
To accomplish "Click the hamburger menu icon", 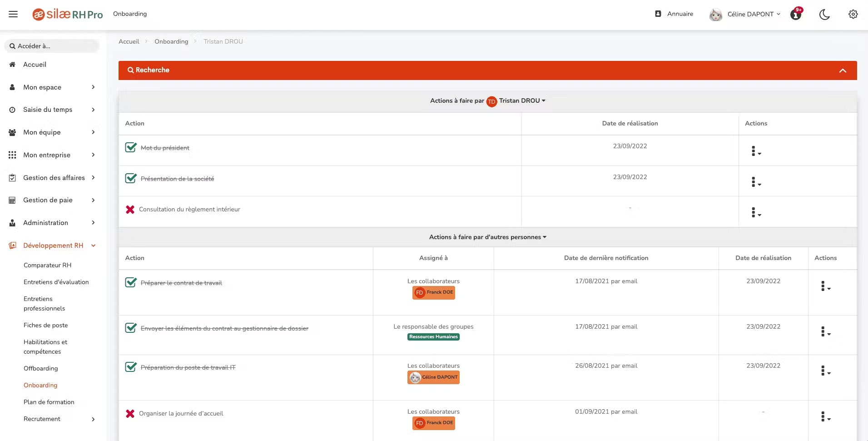I will point(13,14).
